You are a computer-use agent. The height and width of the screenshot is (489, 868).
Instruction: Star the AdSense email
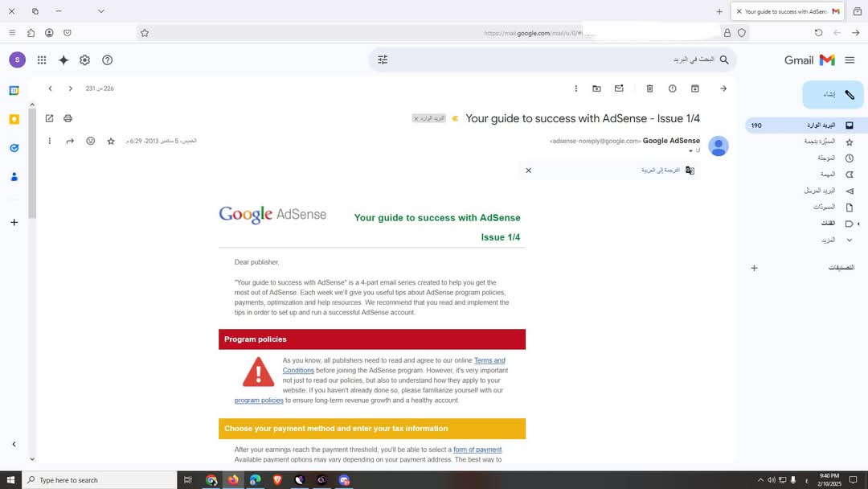click(111, 141)
